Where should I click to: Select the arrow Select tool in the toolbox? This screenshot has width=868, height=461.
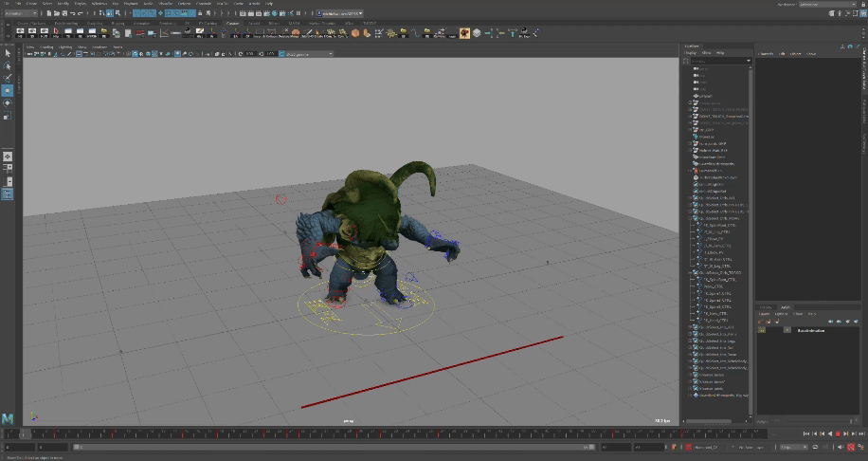[8, 54]
